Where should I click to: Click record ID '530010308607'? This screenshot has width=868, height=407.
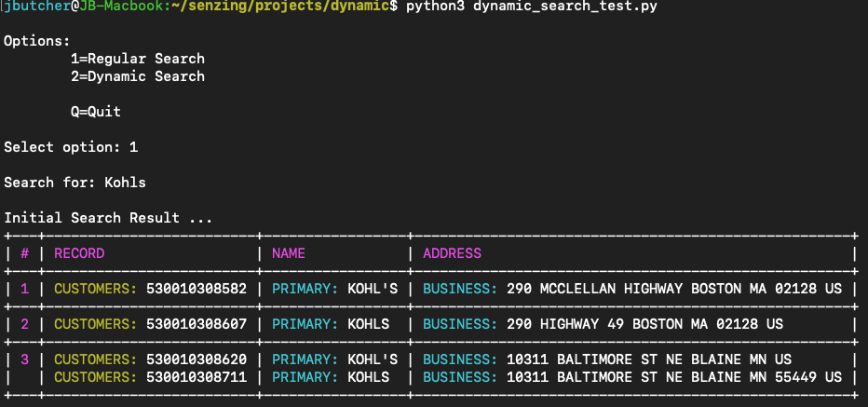click(197, 324)
